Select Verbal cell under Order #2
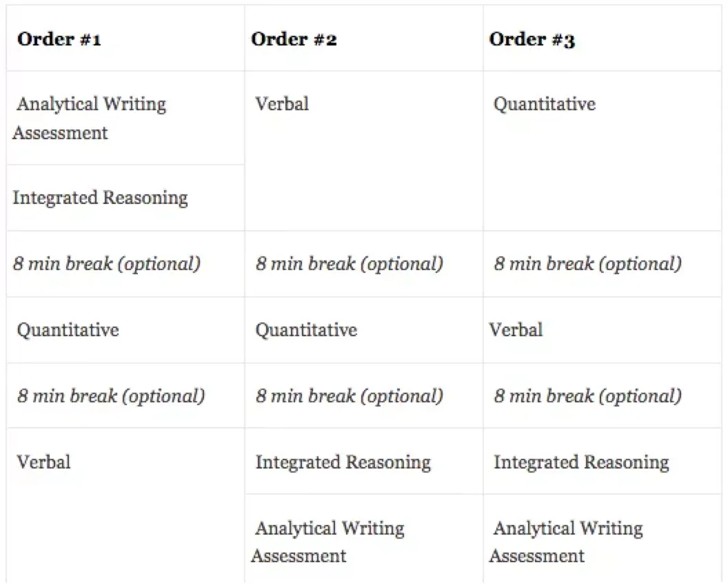This screenshot has height=587, width=728. coord(282,104)
